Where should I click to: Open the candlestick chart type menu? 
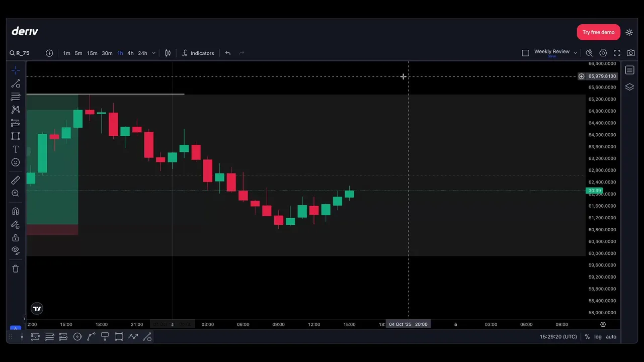[x=168, y=53]
